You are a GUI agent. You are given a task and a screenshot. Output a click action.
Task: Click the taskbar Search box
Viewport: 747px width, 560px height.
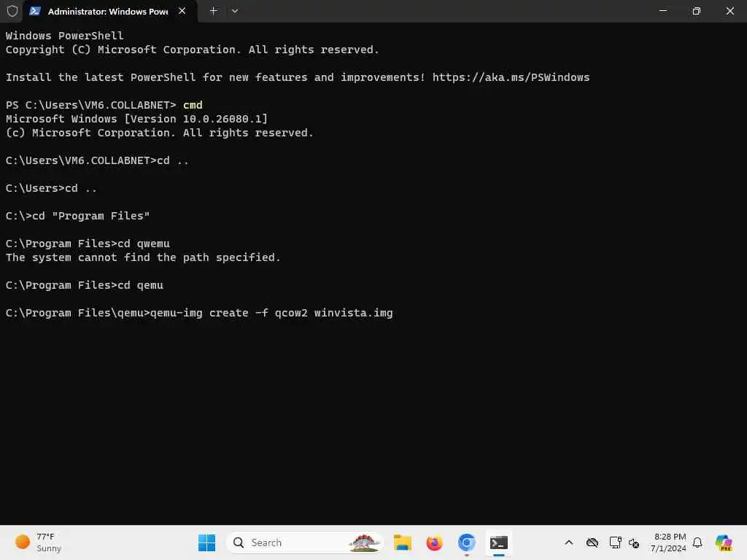tap(305, 542)
